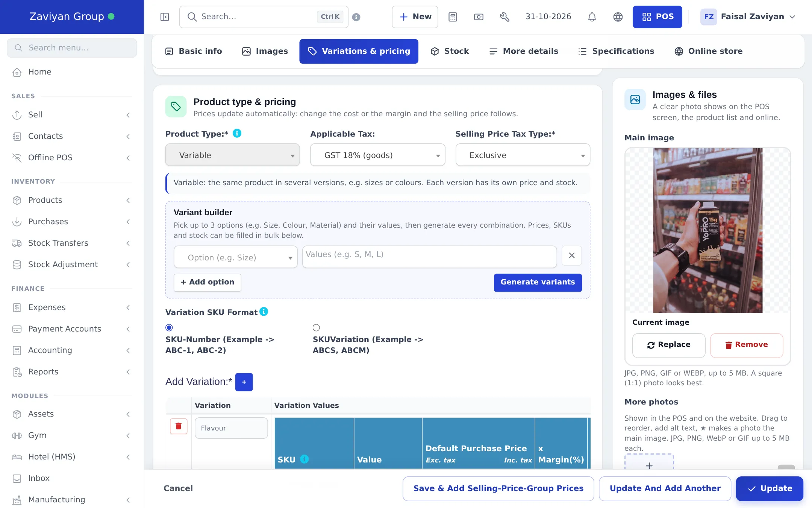
Task: Toggle the sidebar collapse icon
Action: (165, 17)
